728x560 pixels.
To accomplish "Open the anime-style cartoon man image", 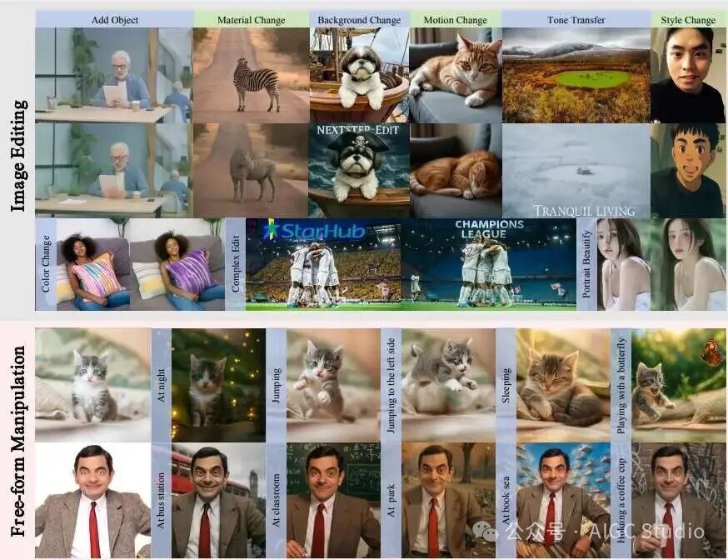I will tap(688, 170).
